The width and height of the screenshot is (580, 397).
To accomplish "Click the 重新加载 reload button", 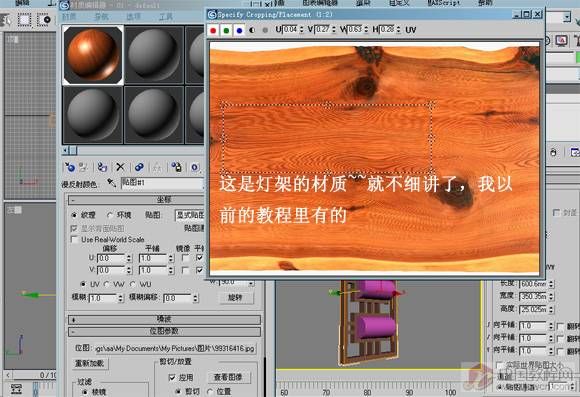I will click(90, 364).
